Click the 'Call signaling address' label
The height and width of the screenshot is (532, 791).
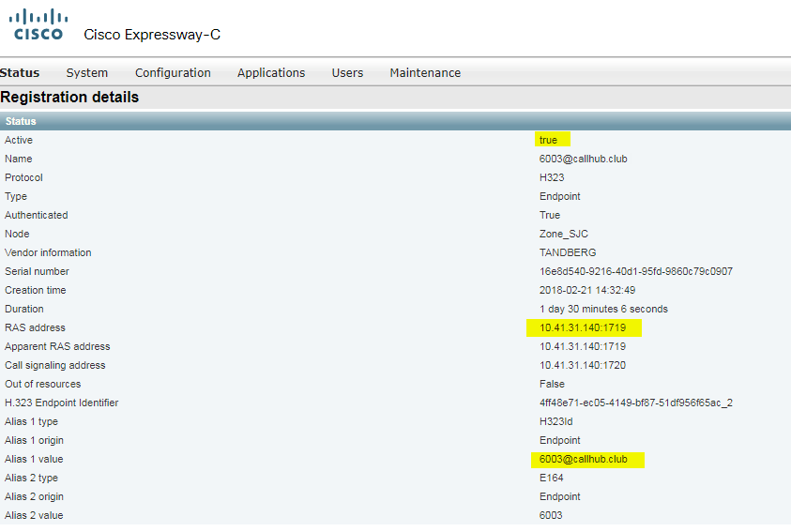[55, 365]
